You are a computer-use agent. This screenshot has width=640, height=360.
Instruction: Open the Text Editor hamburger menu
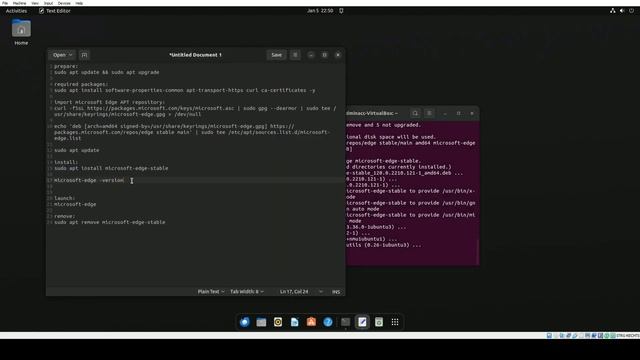pyautogui.click(x=295, y=55)
